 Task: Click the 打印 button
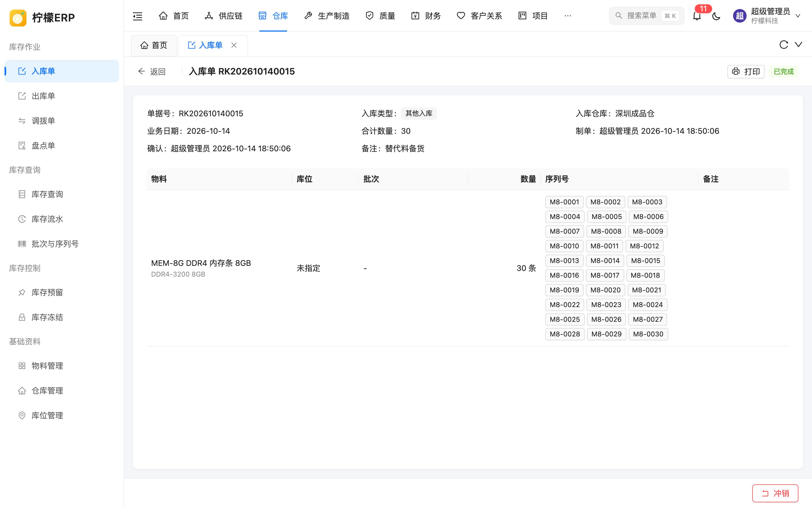pyautogui.click(x=745, y=72)
